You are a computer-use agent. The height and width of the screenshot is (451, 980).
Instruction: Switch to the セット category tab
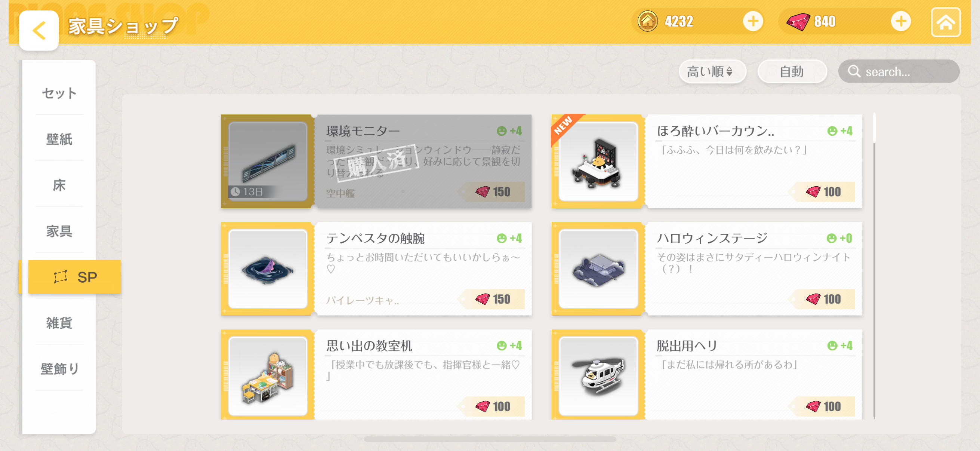(x=59, y=93)
